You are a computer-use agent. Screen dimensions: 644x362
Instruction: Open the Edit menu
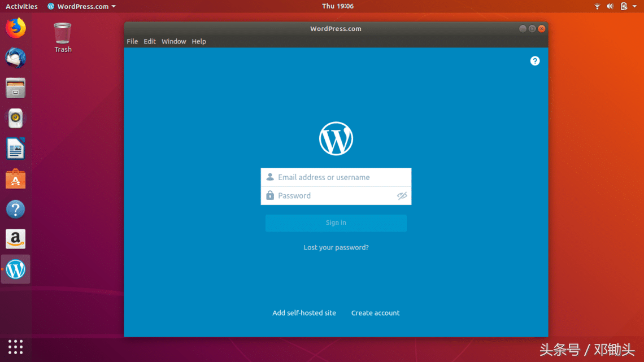tap(150, 41)
